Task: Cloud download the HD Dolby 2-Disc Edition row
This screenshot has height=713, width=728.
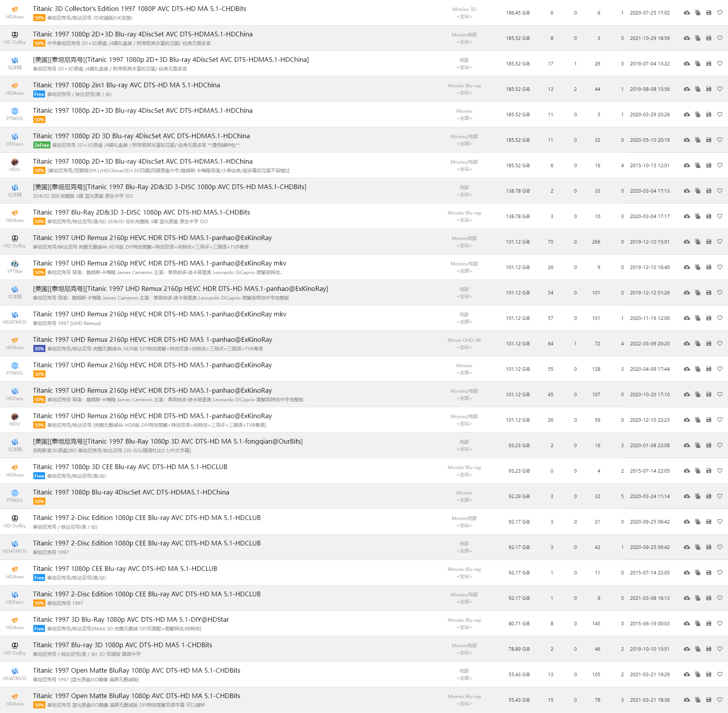Action: pos(687,522)
